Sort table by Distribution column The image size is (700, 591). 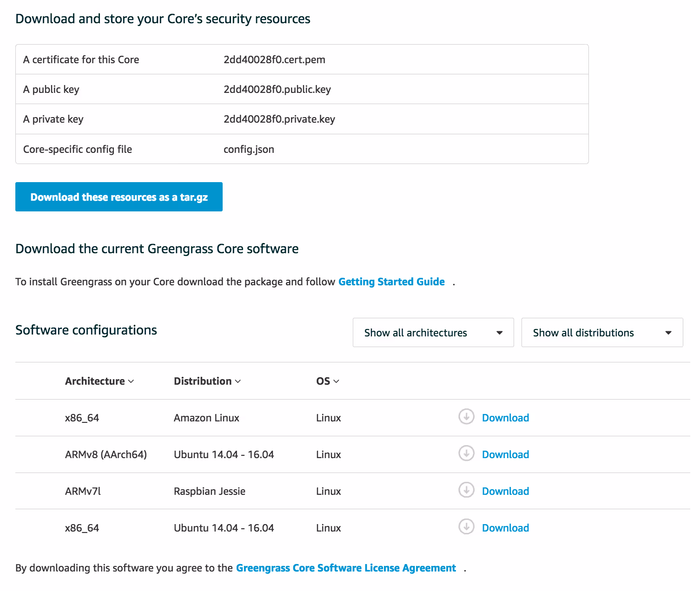tap(207, 381)
